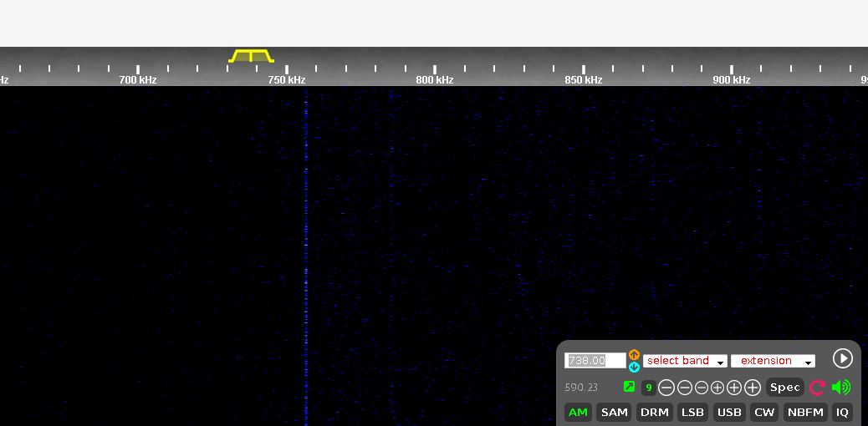868x426 pixels.
Task: Open the select band dropdown
Action: pos(685,361)
